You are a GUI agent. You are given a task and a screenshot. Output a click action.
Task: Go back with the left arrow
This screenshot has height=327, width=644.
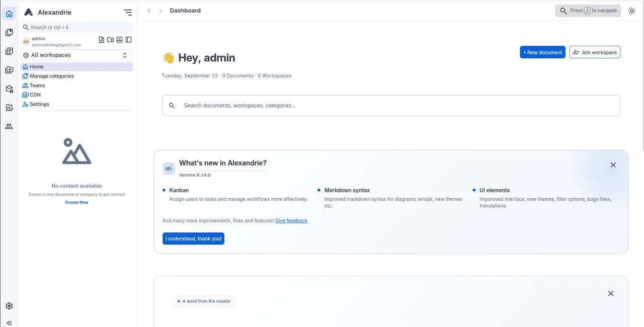click(149, 11)
